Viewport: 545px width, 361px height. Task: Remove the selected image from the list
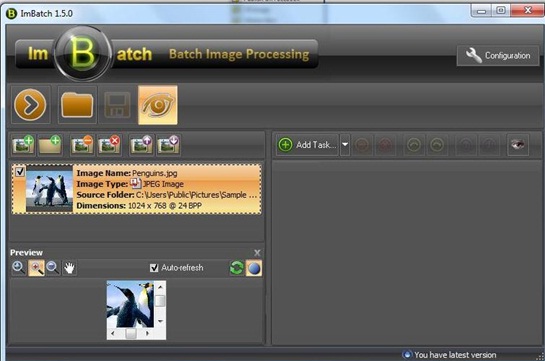tap(82, 145)
